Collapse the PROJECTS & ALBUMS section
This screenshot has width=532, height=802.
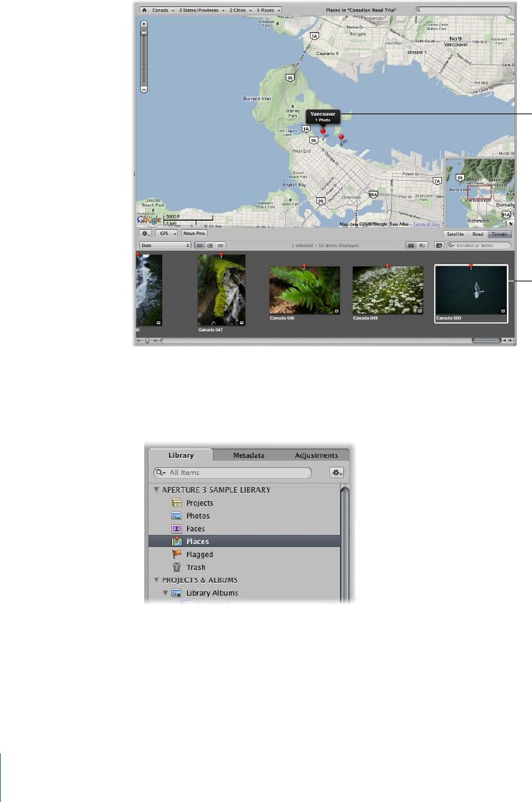click(156, 580)
